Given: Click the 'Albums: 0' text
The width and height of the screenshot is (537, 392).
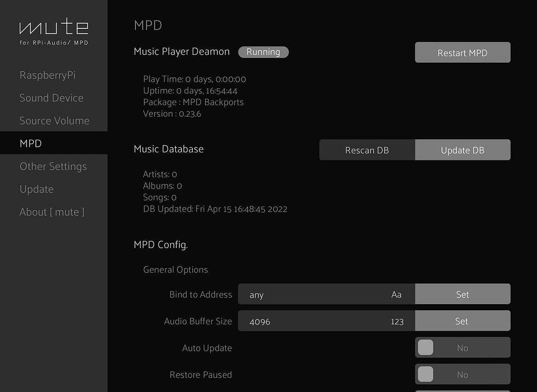Looking at the screenshot, I should point(162,186).
